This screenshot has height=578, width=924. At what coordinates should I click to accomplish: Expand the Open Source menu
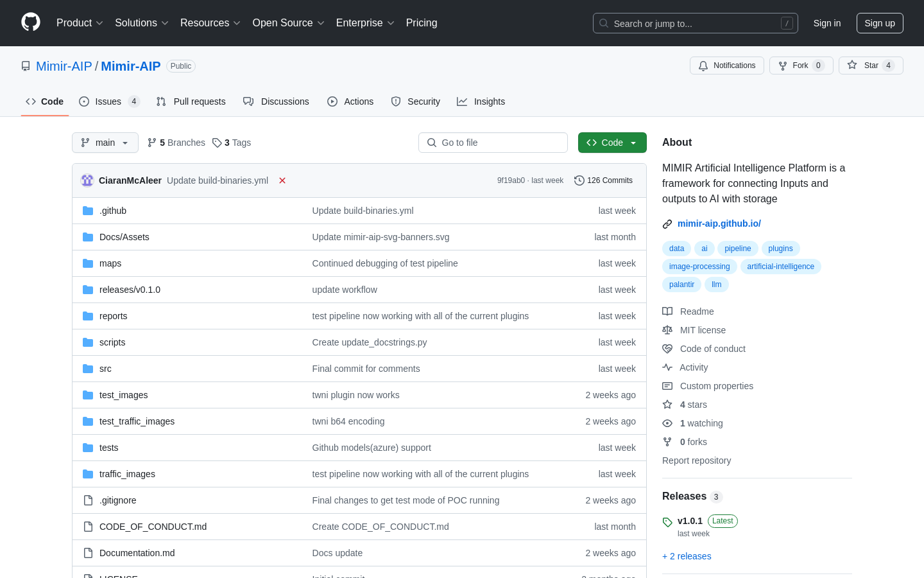click(289, 23)
